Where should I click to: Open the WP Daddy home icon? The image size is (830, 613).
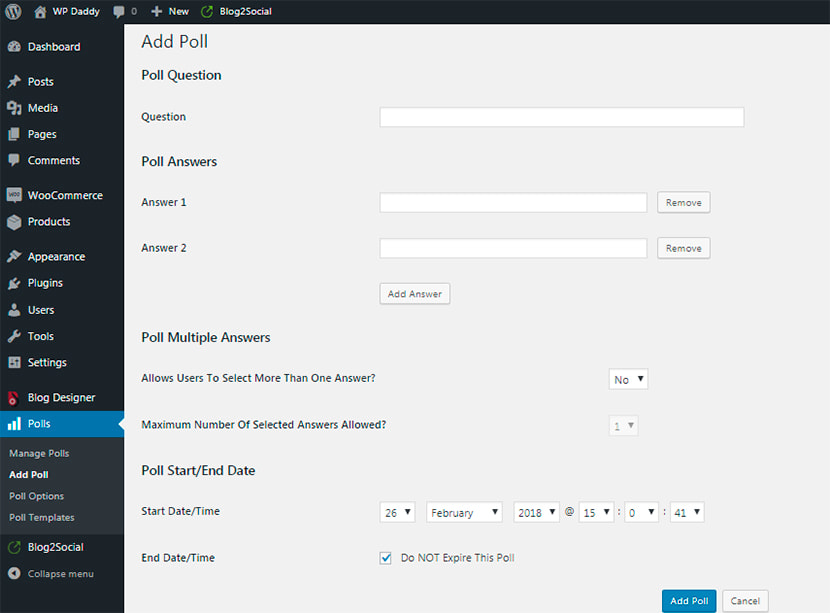click(x=40, y=12)
